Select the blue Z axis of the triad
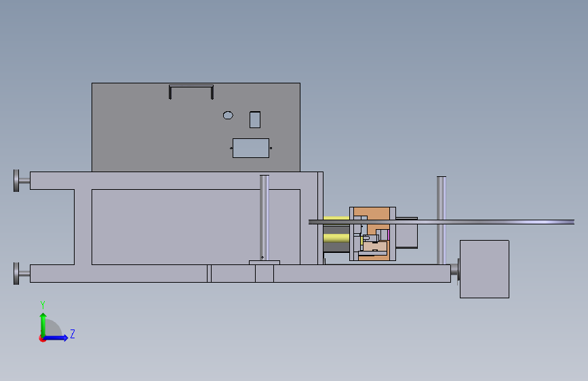The width and height of the screenshot is (588, 381). [56, 338]
